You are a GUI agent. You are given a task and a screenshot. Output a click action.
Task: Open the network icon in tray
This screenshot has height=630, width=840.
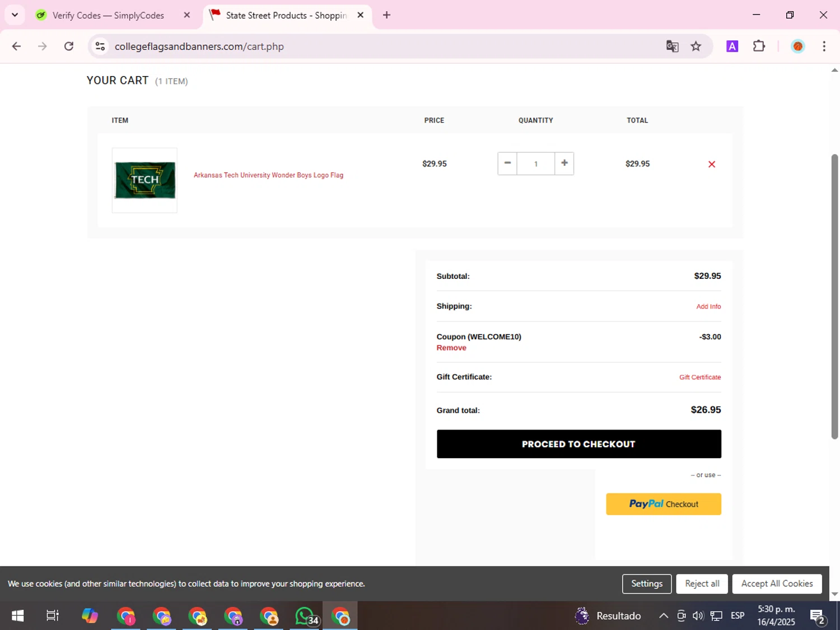click(716, 616)
